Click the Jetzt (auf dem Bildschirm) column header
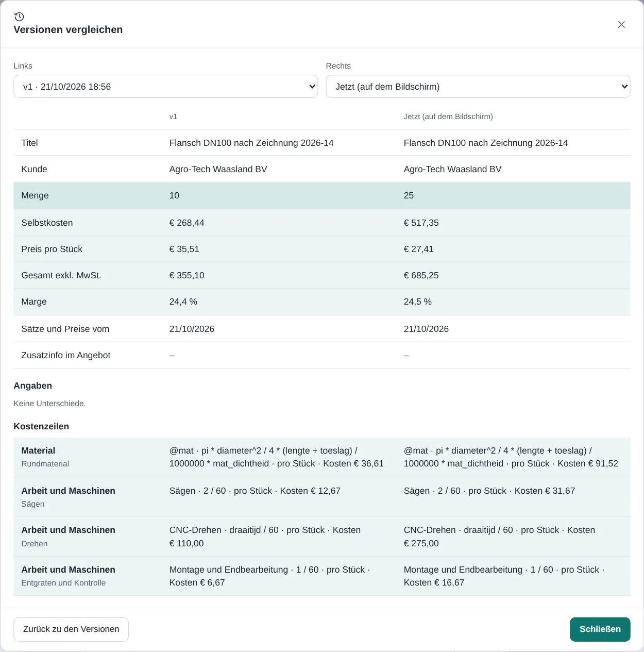 point(448,116)
